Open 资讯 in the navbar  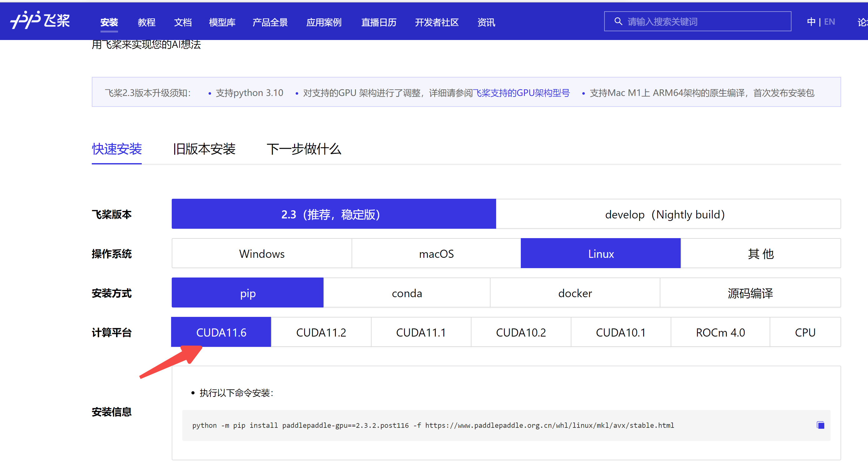tap(486, 22)
